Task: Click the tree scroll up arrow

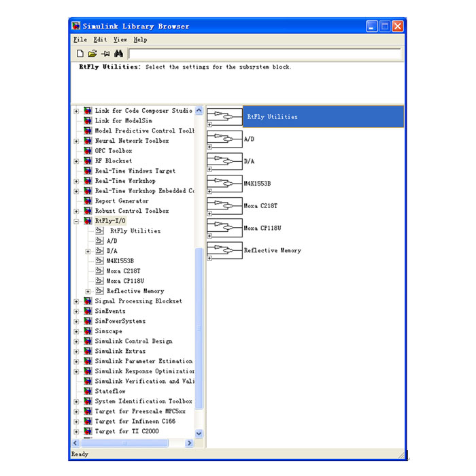Action: pos(199,110)
